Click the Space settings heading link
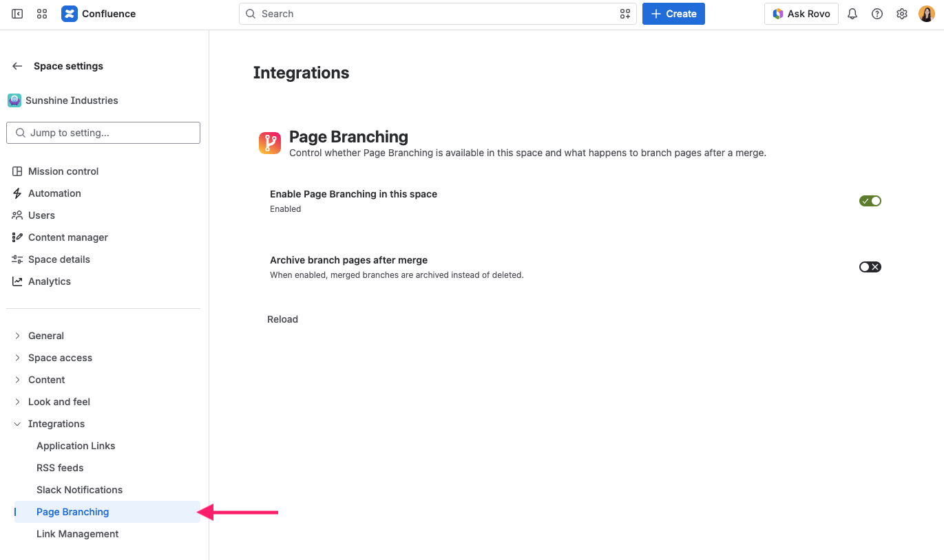 coord(68,66)
